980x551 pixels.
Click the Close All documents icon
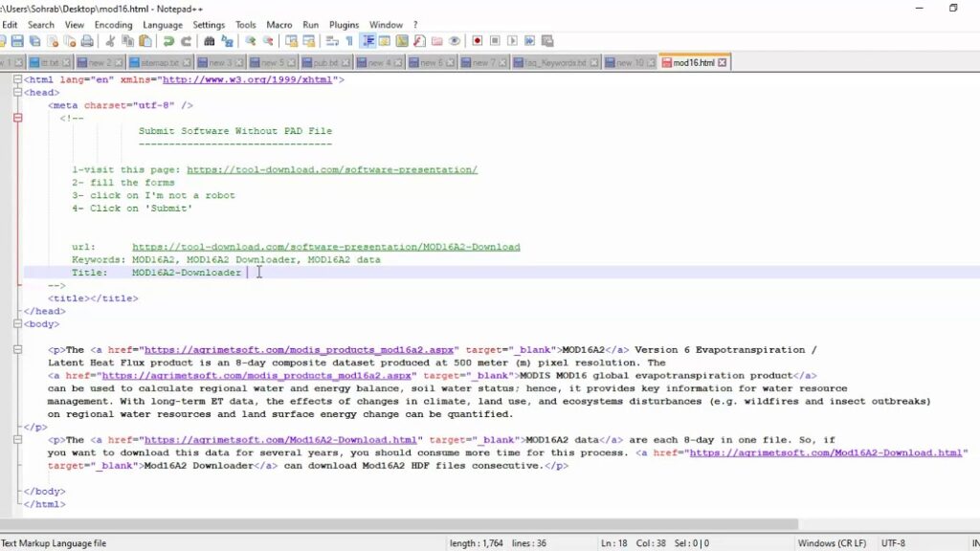pos(70,41)
